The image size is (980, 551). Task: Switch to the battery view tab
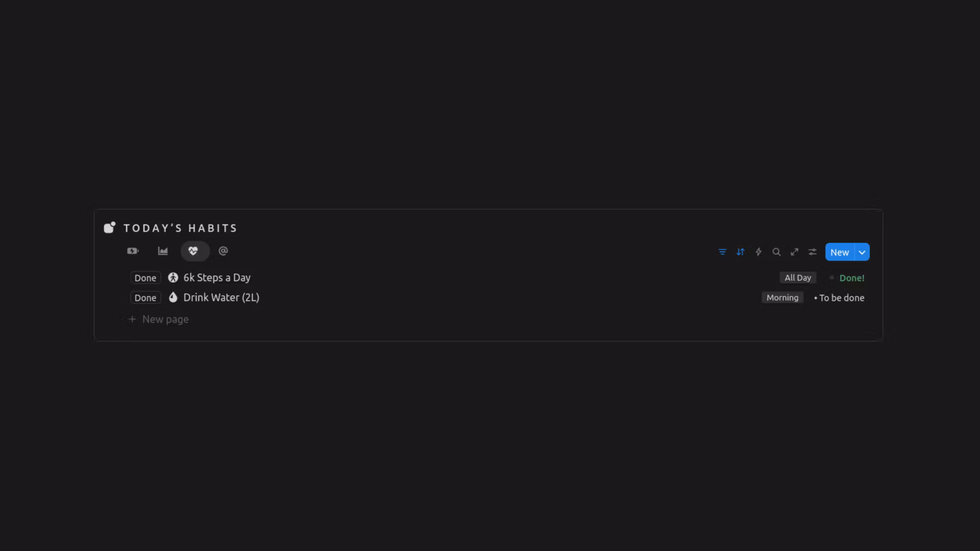[133, 251]
